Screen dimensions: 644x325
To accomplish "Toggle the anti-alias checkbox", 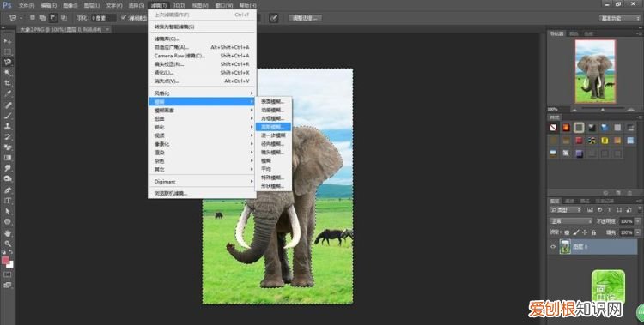I will click(124, 18).
